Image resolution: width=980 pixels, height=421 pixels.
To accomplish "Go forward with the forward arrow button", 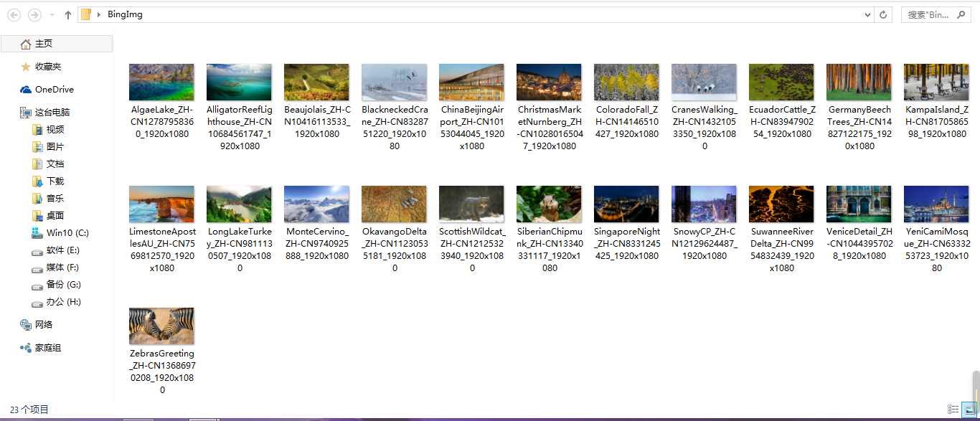I will coord(34,14).
